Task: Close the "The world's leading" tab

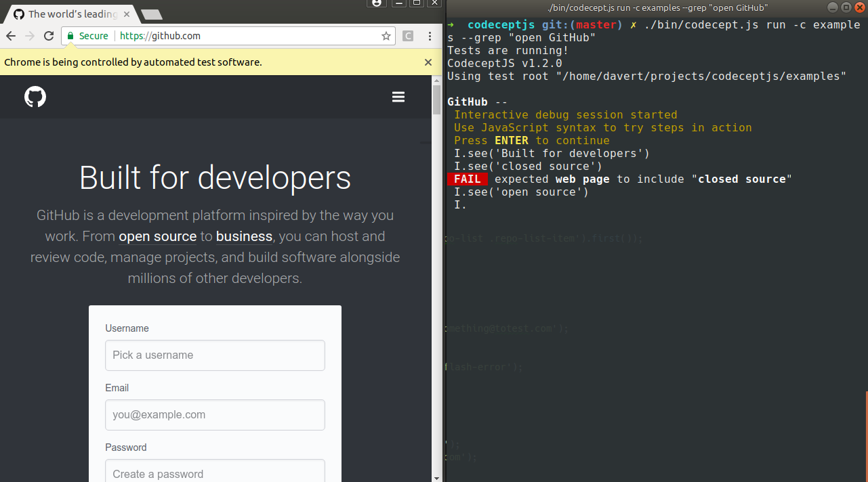Action: pyautogui.click(x=127, y=14)
